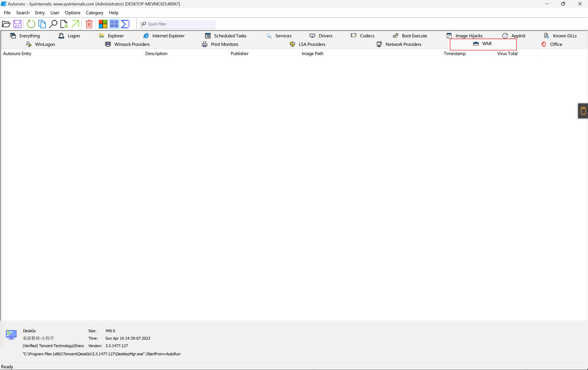Sort by the Publisher column header

coord(239,53)
